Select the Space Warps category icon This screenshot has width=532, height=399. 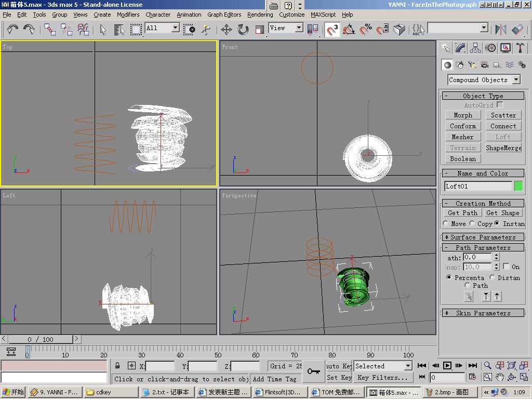pyautogui.click(x=510, y=65)
